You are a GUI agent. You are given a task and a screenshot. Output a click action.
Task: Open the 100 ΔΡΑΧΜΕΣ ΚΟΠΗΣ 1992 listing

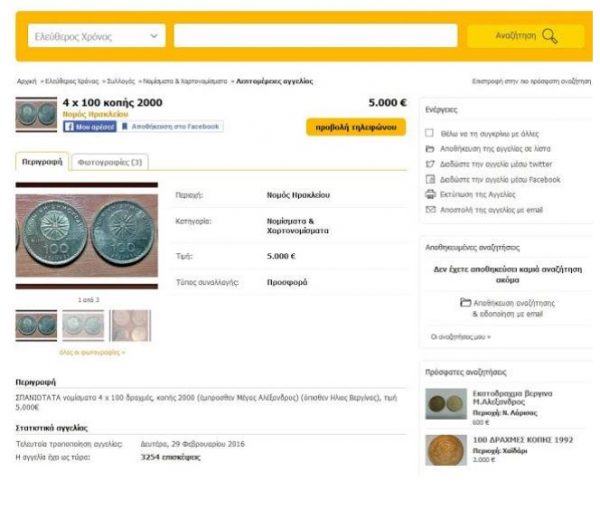(523, 440)
